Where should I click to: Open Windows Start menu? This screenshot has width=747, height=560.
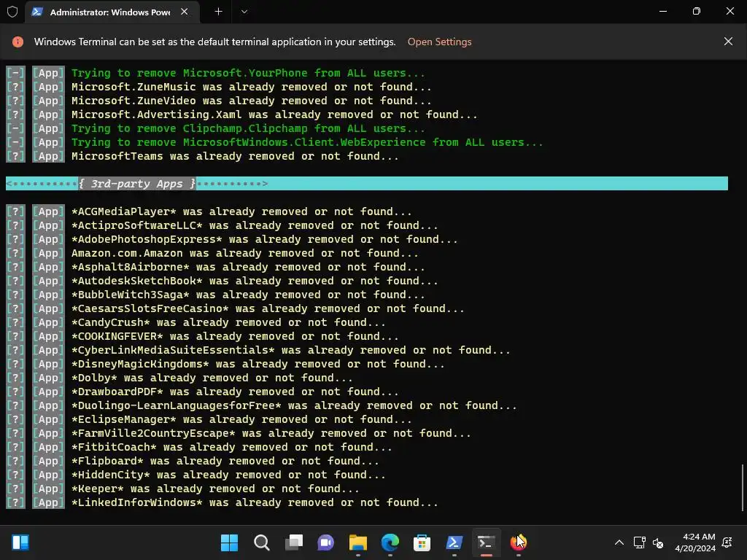click(229, 542)
